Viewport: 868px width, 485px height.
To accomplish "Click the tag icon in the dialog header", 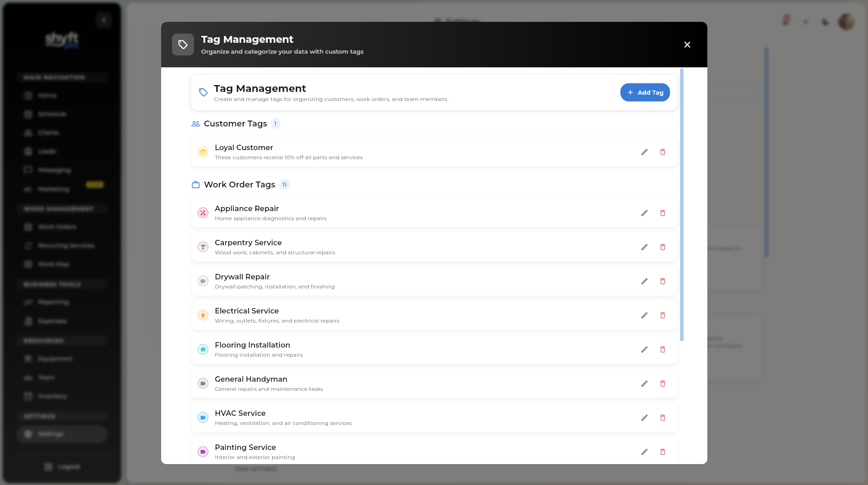I will (183, 44).
